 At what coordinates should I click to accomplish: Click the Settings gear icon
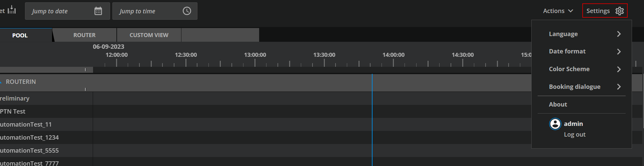tap(619, 11)
